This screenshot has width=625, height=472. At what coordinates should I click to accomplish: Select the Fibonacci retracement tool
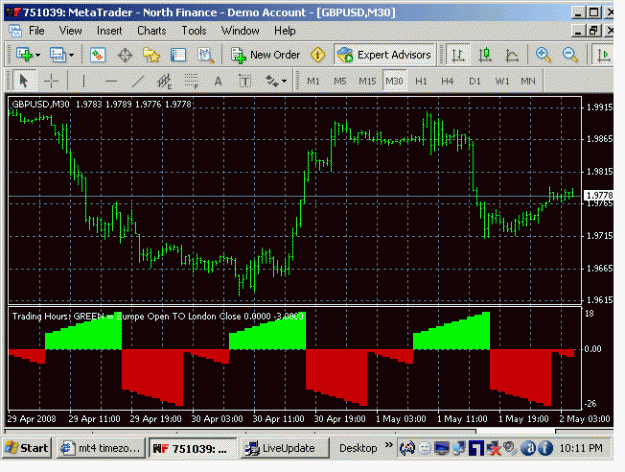point(191,81)
